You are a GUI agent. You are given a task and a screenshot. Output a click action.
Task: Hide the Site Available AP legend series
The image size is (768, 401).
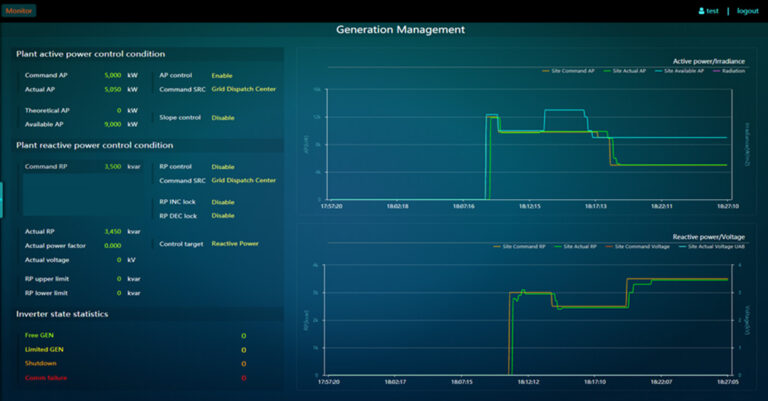pyautogui.click(x=683, y=71)
